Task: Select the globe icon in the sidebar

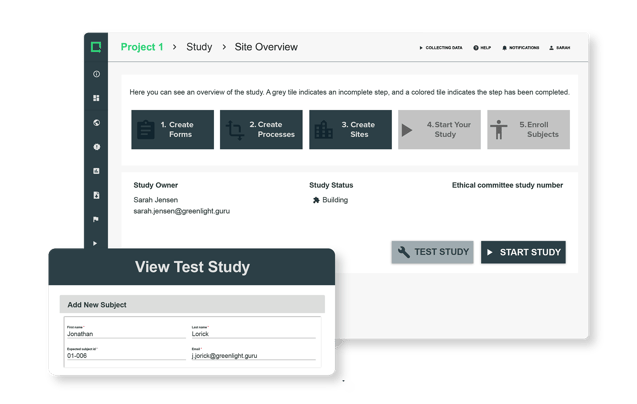Action: (96, 123)
